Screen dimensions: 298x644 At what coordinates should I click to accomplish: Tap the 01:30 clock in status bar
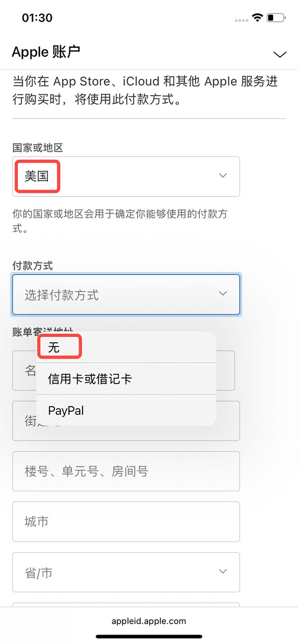(37, 18)
